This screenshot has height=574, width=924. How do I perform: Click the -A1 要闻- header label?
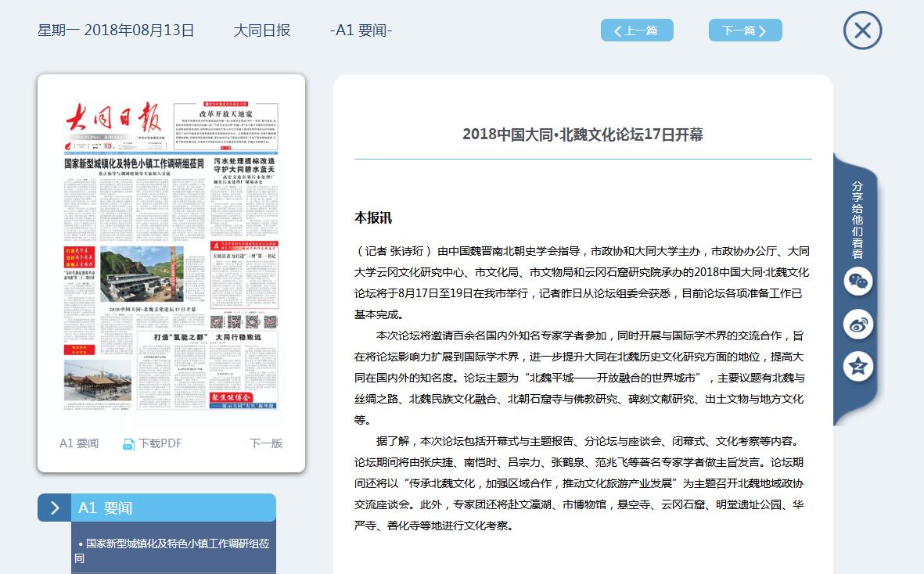coord(361,30)
